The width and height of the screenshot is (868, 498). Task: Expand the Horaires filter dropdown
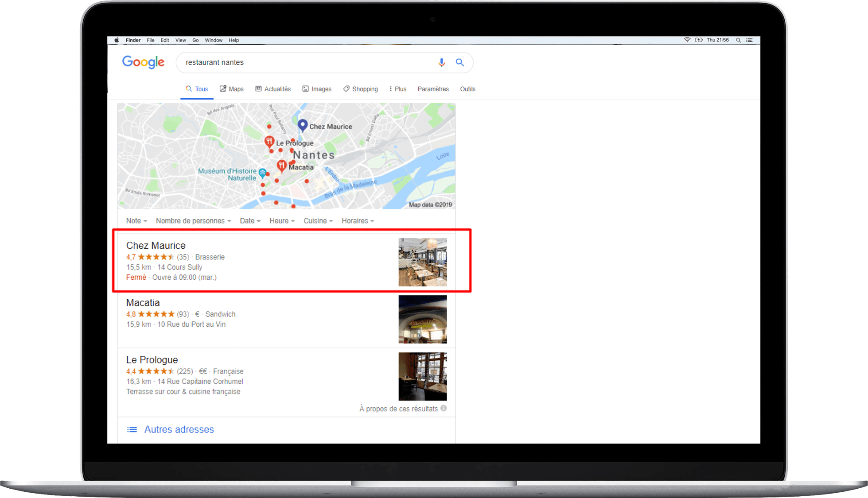(358, 221)
